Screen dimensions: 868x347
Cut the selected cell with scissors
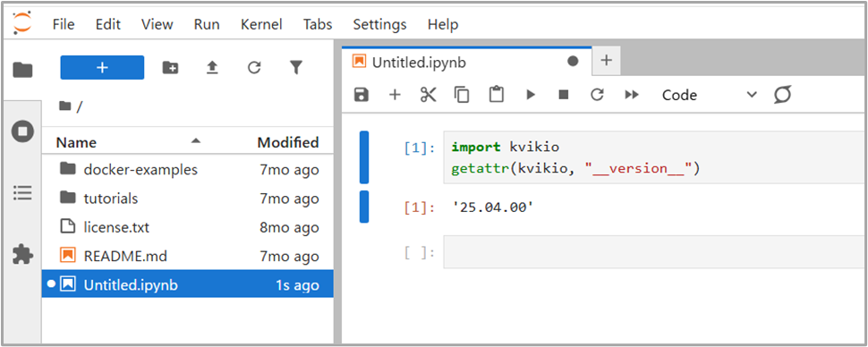(428, 95)
